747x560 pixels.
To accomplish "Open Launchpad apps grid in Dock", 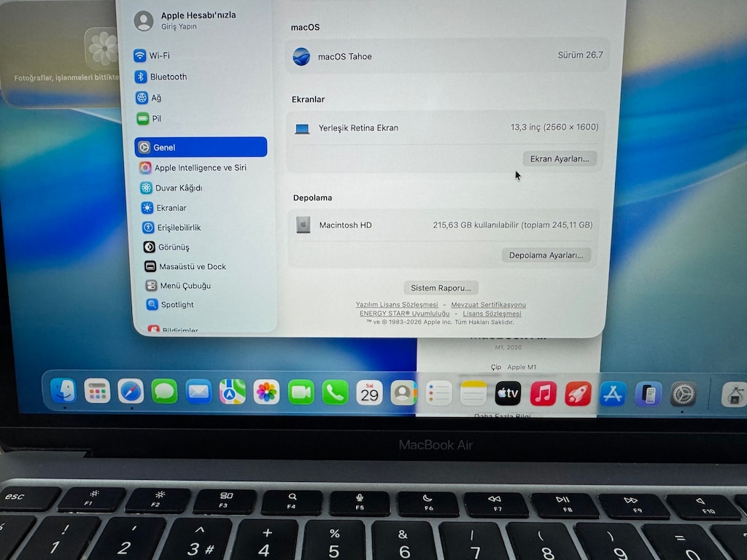I will point(97,392).
